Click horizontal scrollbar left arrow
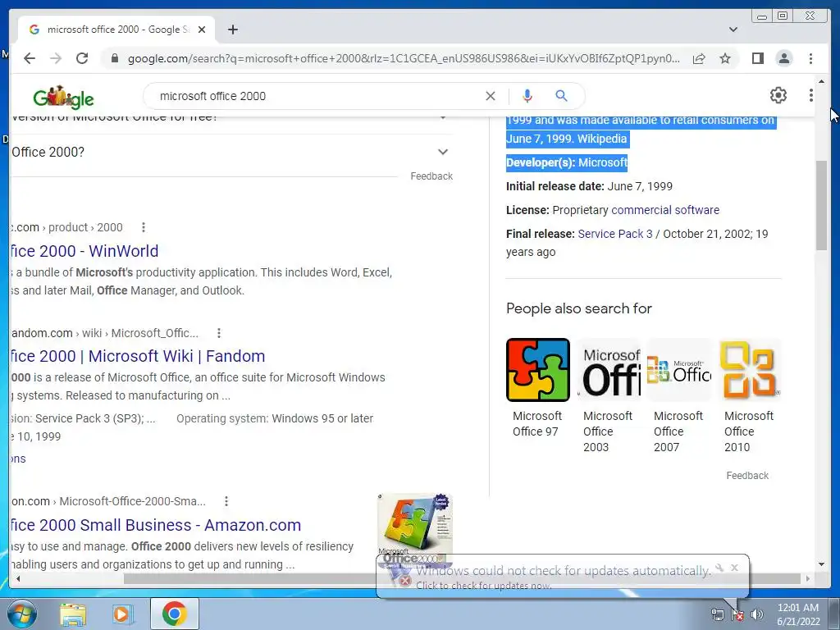This screenshot has height=630, width=840. tap(18, 578)
